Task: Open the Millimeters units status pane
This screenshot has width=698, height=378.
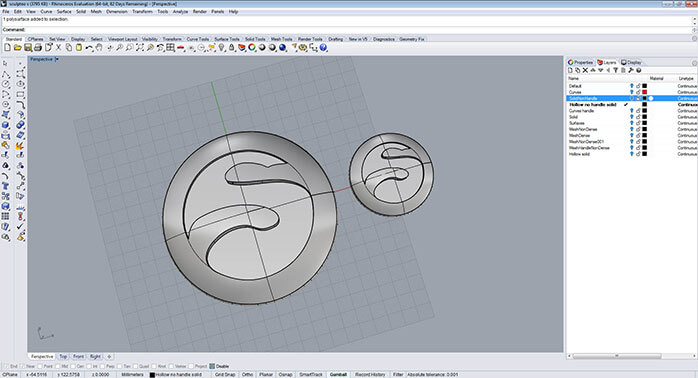Action: click(x=133, y=374)
